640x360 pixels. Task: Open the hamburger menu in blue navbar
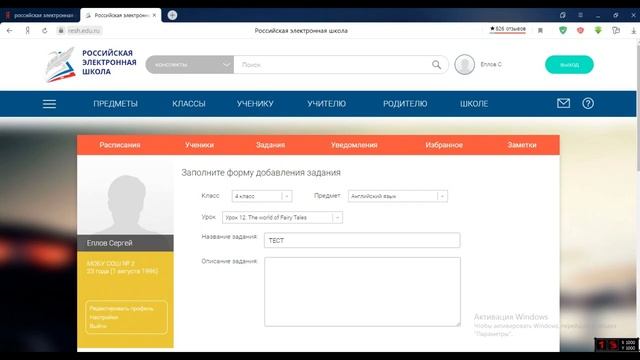coord(49,104)
